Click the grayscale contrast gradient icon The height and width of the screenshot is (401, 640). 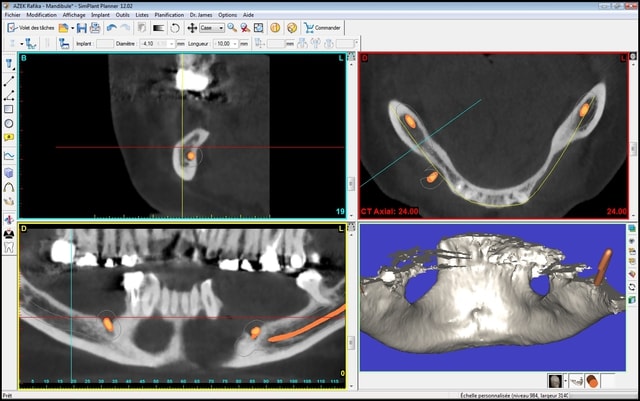coord(158,28)
